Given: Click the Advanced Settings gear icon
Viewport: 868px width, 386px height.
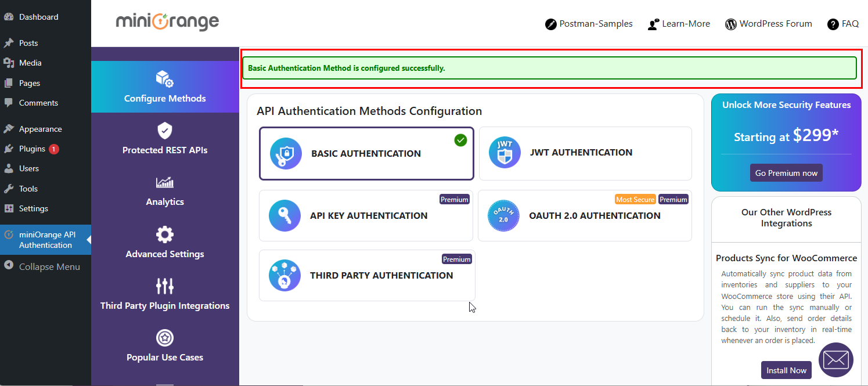Looking at the screenshot, I should point(165,235).
